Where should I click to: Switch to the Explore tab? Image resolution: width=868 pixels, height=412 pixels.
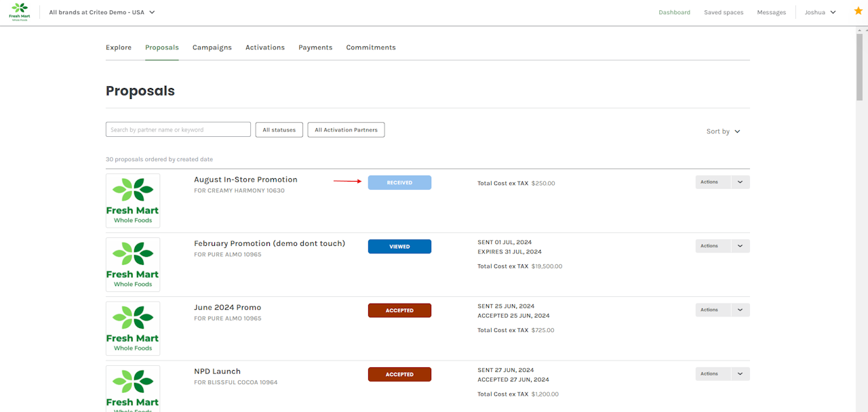119,47
